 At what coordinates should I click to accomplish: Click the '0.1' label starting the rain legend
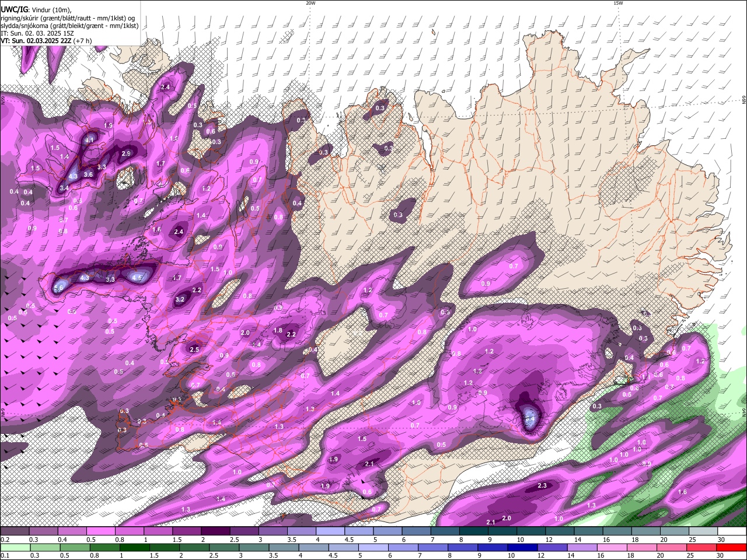(5, 555)
